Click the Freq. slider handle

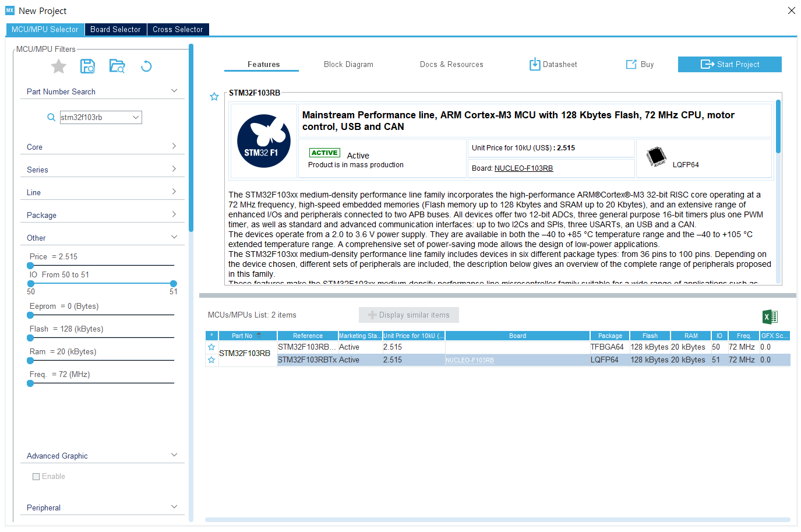point(30,383)
